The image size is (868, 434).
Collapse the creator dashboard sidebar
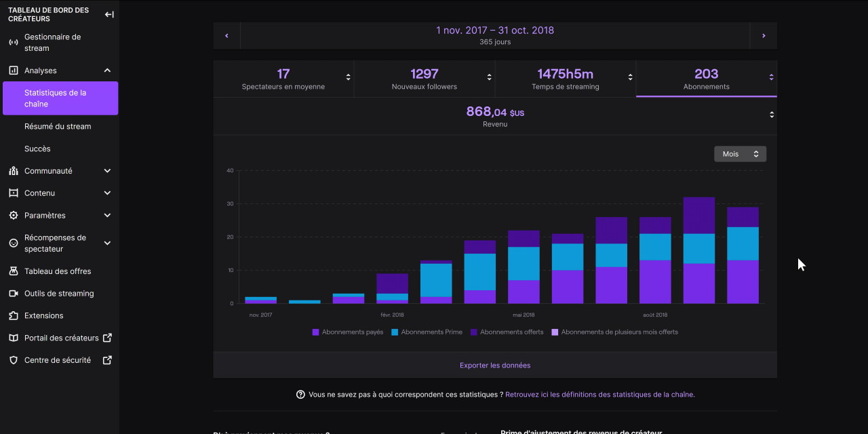(x=109, y=14)
